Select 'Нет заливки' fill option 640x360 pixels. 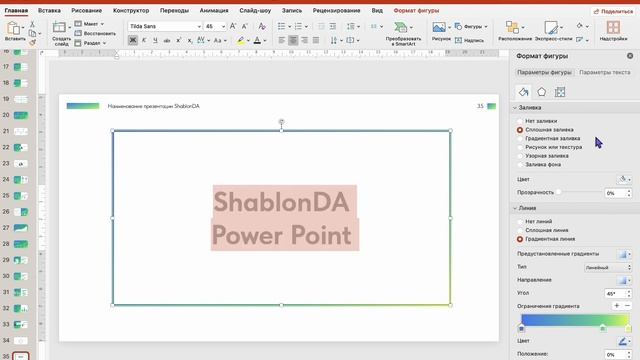[520, 121]
